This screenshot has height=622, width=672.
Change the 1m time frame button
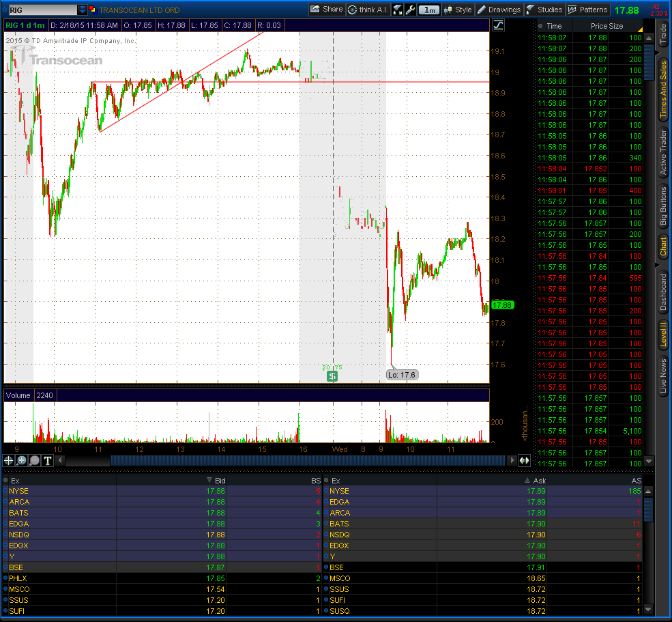click(429, 10)
